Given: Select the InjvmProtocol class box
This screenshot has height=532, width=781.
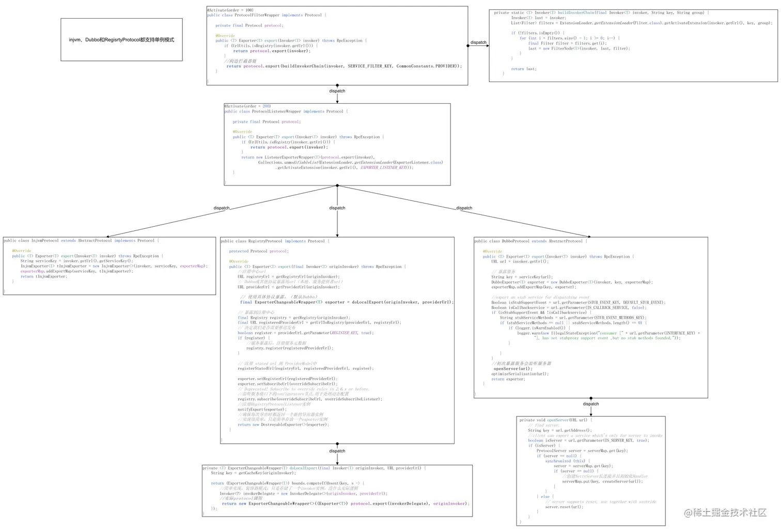Looking at the screenshot, I should click(x=110, y=266).
